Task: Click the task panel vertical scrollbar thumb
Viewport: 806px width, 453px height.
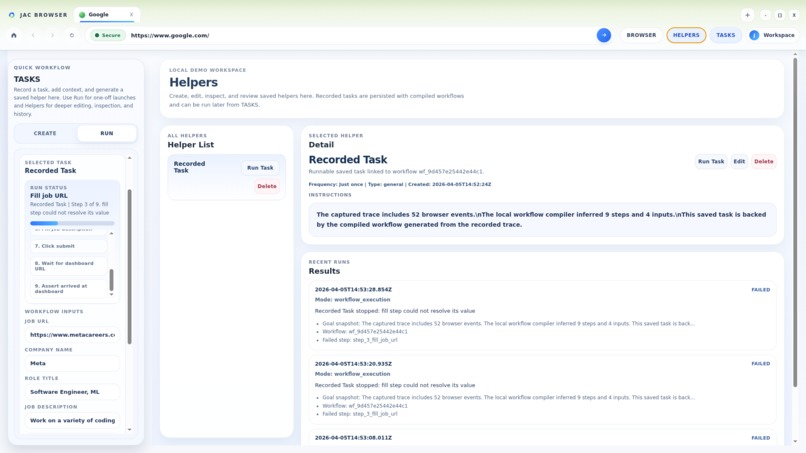Action: 130,266
